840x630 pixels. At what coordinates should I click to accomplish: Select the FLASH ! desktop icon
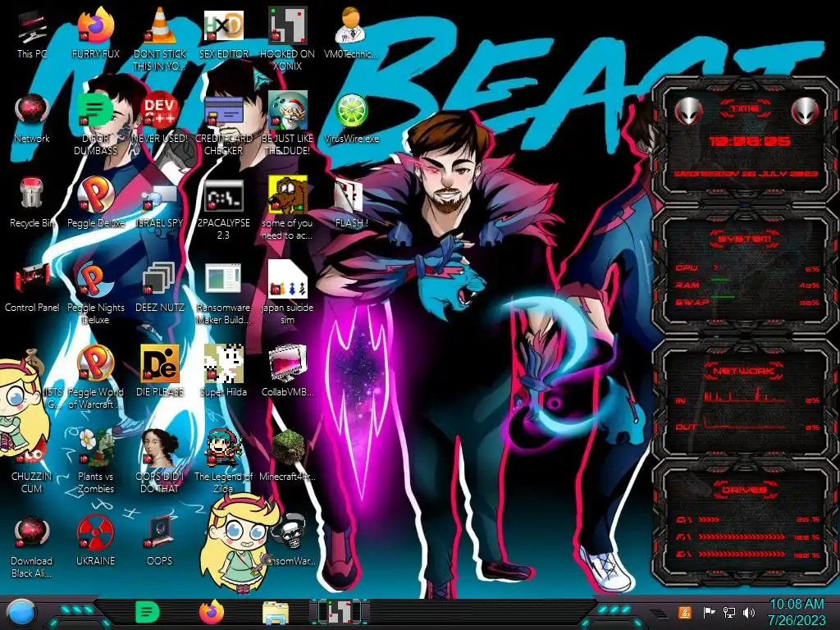click(351, 203)
